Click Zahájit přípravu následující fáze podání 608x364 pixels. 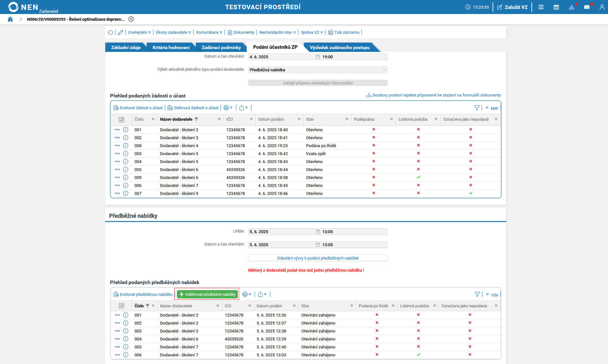(x=318, y=83)
